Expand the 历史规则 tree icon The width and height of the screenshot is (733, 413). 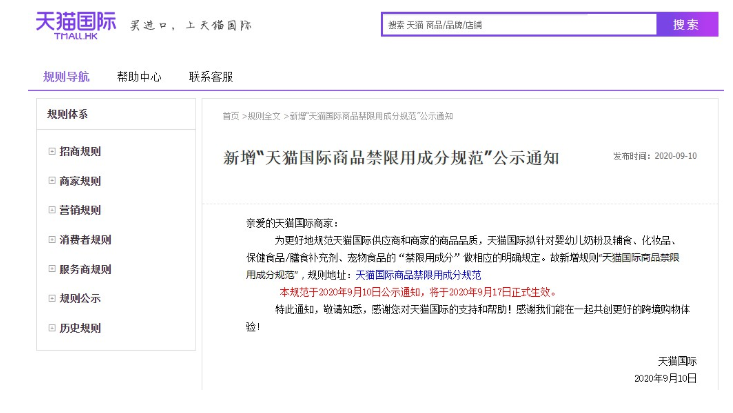(x=52, y=328)
